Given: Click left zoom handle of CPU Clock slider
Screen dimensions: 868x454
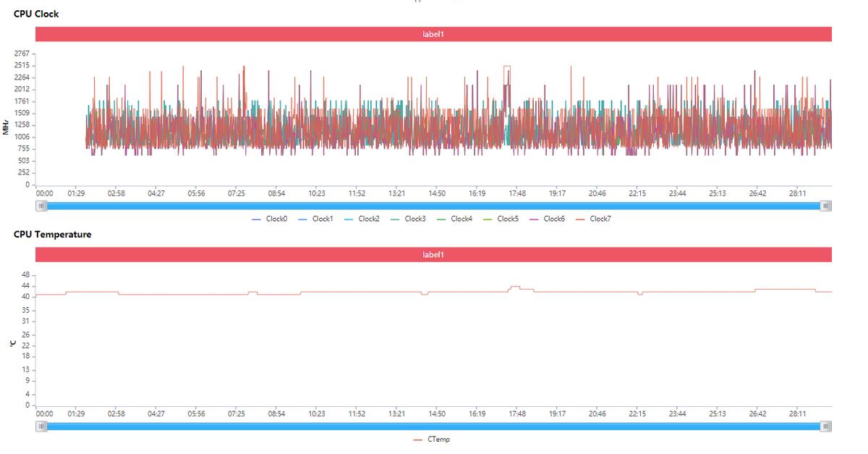Looking at the screenshot, I should (41, 206).
